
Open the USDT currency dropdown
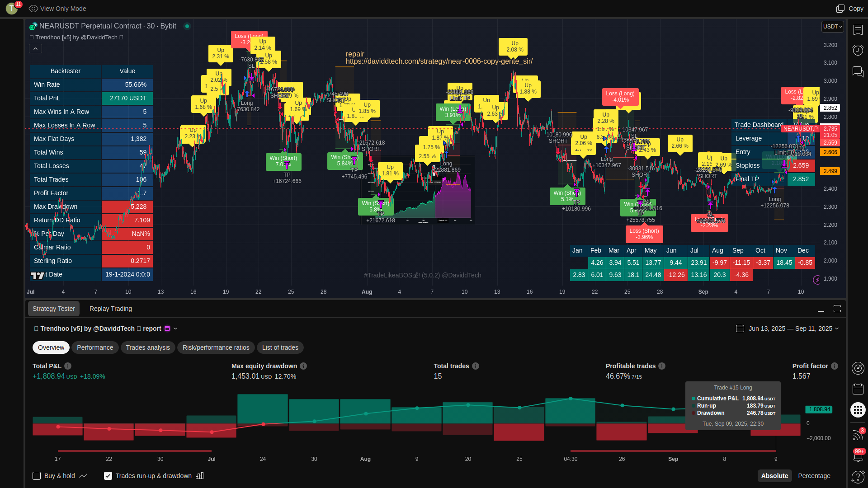[x=832, y=27]
